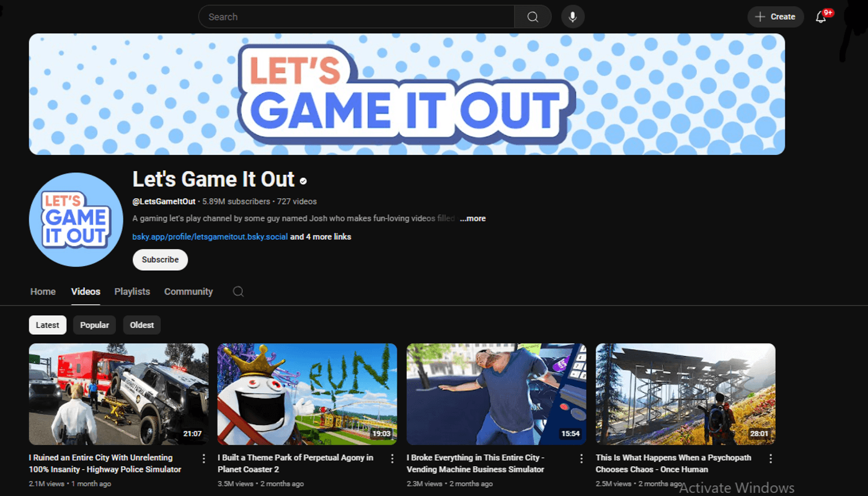Expand the channel description with more
The image size is (868, 496).
[472, 218]
